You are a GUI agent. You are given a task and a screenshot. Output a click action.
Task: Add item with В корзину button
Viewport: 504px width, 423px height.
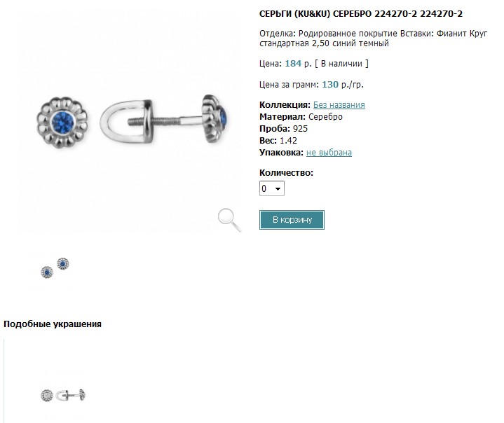click(x=292, y=220)
